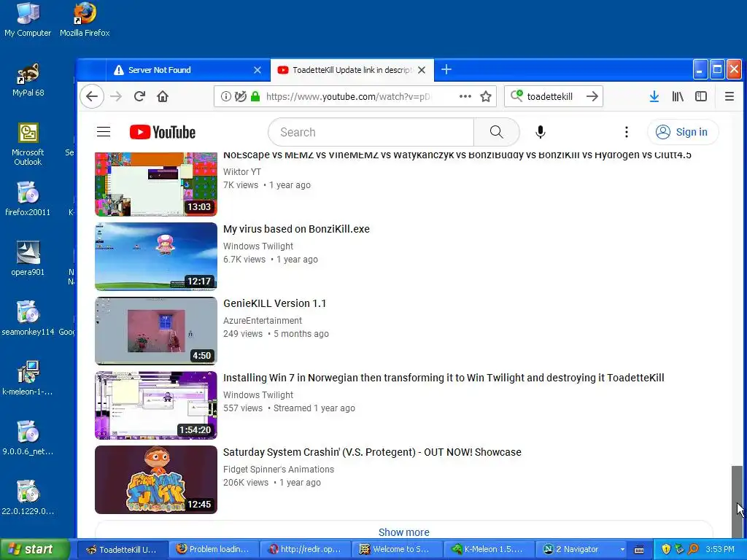Run the toadettekill search arrow
Screen dimensions: 747x560
click(x=592, y=97)
